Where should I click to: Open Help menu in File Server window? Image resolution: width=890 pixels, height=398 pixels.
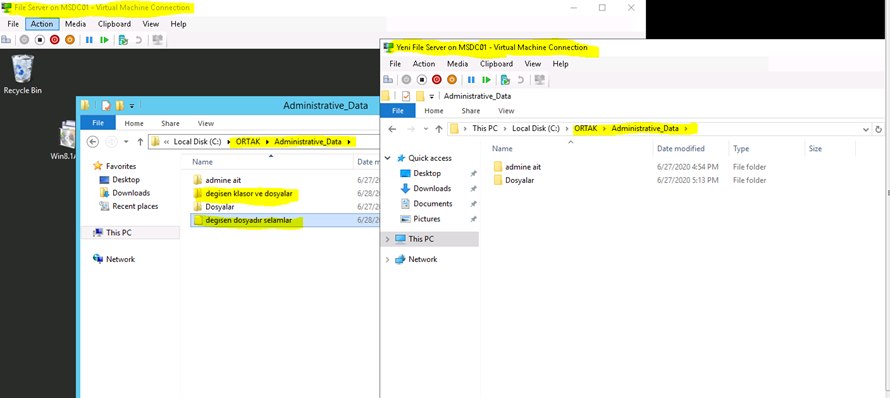click(178, 24)
